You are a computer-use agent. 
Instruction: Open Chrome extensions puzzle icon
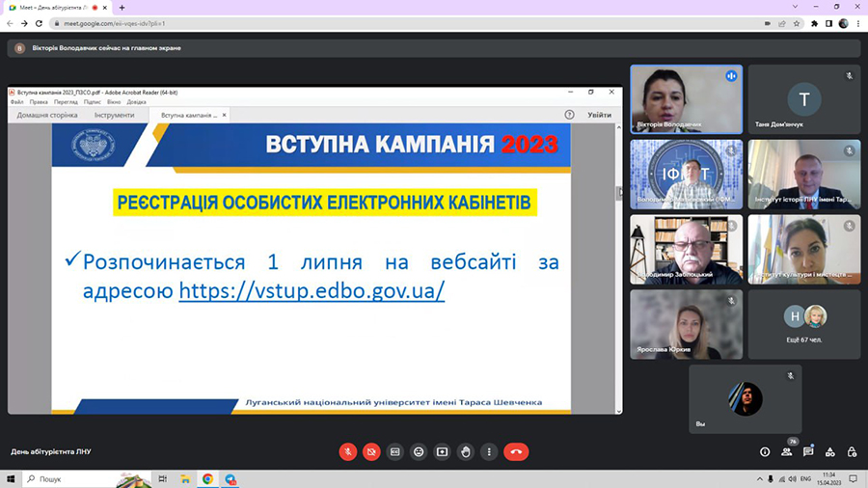[814, 24]
